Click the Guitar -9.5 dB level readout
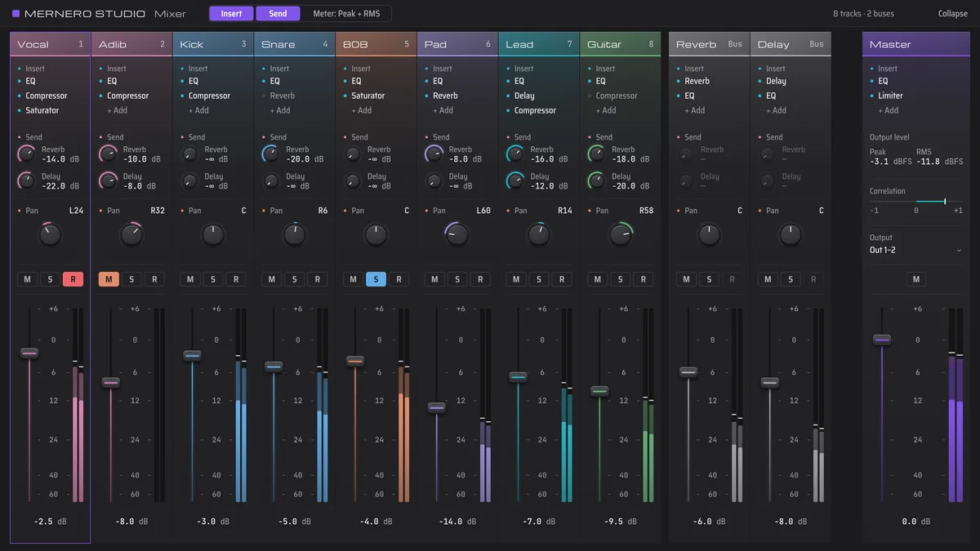This screenshot has width=980, height=551. (x=621, y=522)
